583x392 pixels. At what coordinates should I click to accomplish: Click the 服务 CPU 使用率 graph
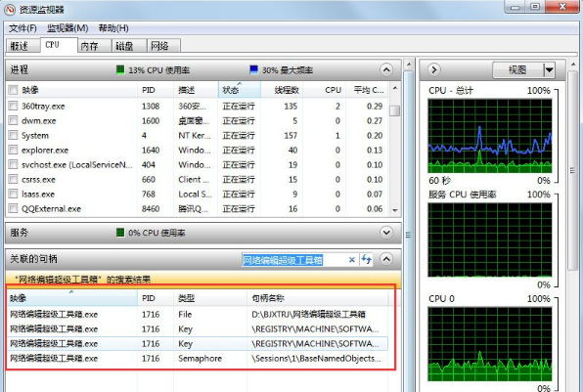click(x=490, y=240)
